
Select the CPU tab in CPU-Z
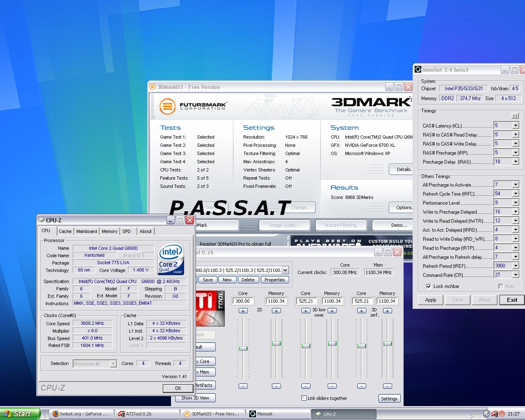click(x=46, y=231)
